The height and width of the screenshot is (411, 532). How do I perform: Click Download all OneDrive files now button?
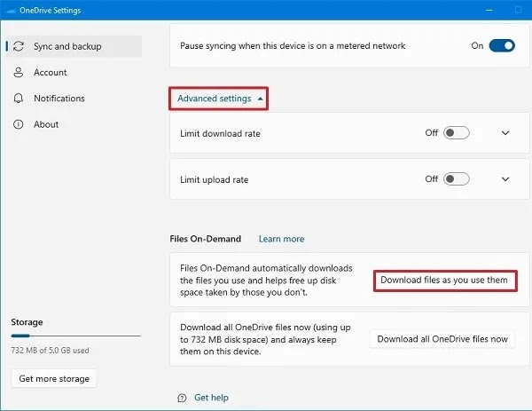point(442,339)
